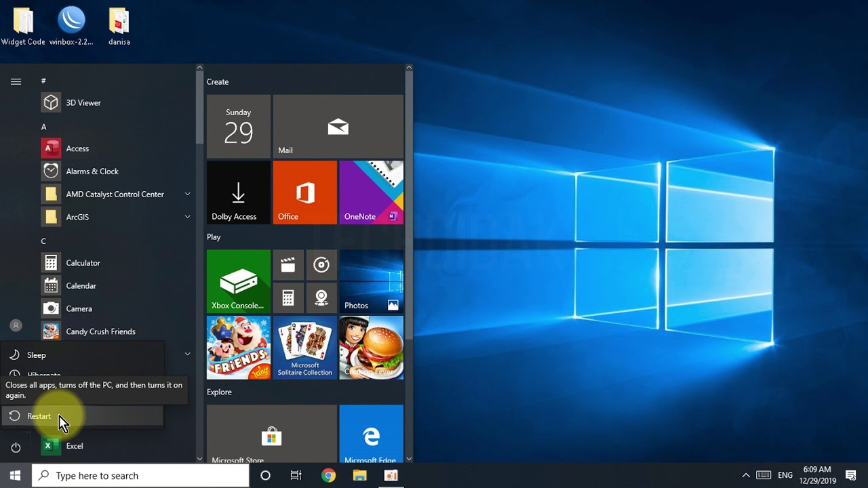Select the winbox desktop shortcut

tap(71, 27)
